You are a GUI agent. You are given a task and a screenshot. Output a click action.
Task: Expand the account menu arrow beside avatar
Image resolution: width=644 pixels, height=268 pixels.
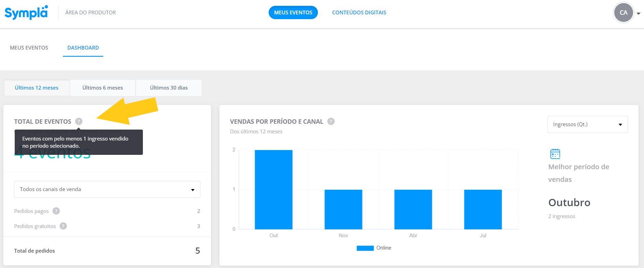(x=639, y=13)
